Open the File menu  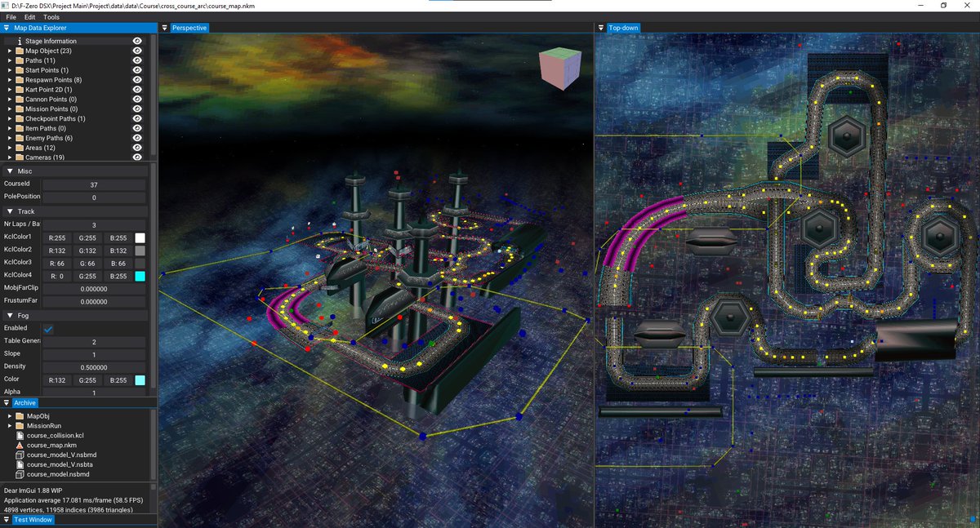[x=11, y=17]
